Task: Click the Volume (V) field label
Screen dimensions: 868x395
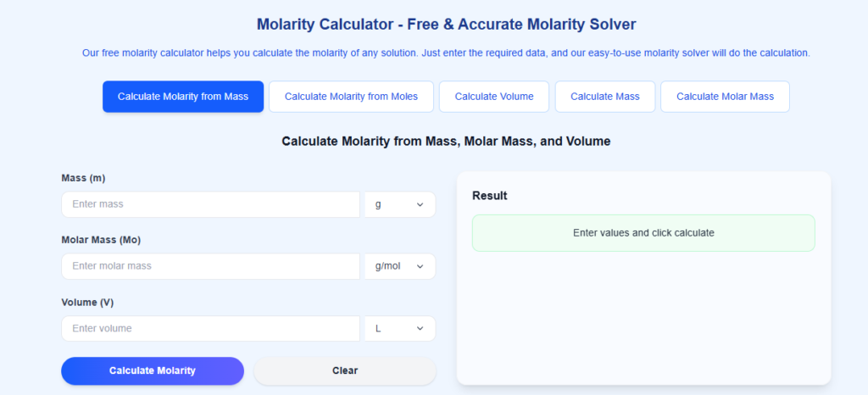Action: [x=87, y=303]
